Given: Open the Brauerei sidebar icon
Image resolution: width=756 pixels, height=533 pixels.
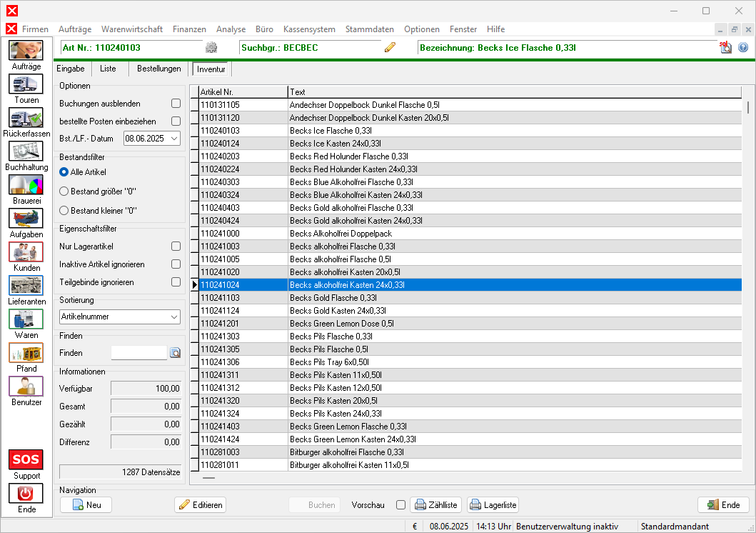Looking at the screenshot, I should point(26,184).
